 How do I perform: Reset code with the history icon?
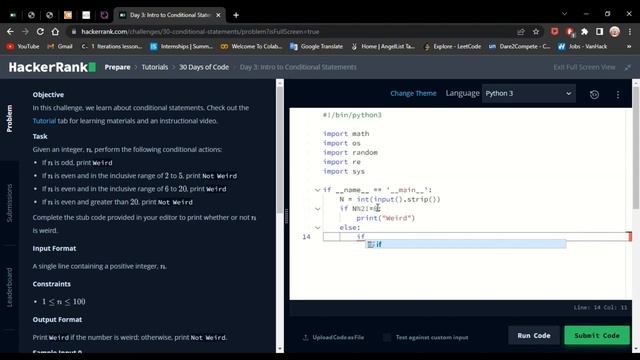tap(594, 94)
